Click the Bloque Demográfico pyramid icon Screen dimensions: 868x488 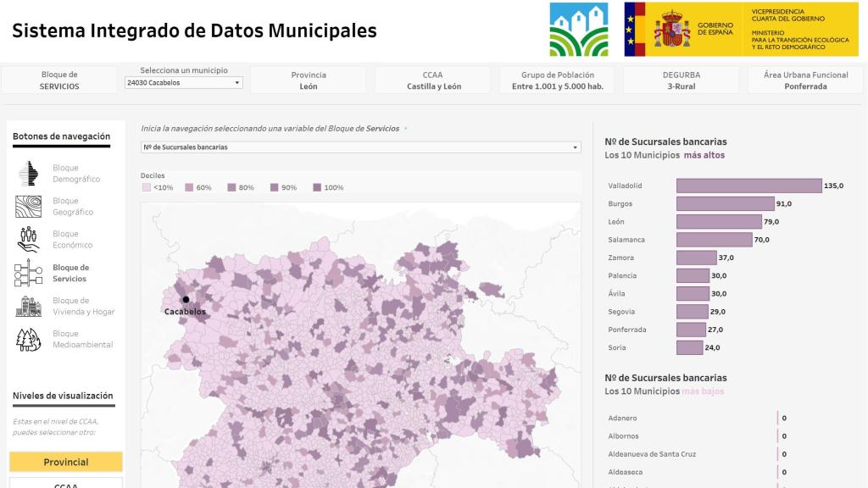click(29, 174)
